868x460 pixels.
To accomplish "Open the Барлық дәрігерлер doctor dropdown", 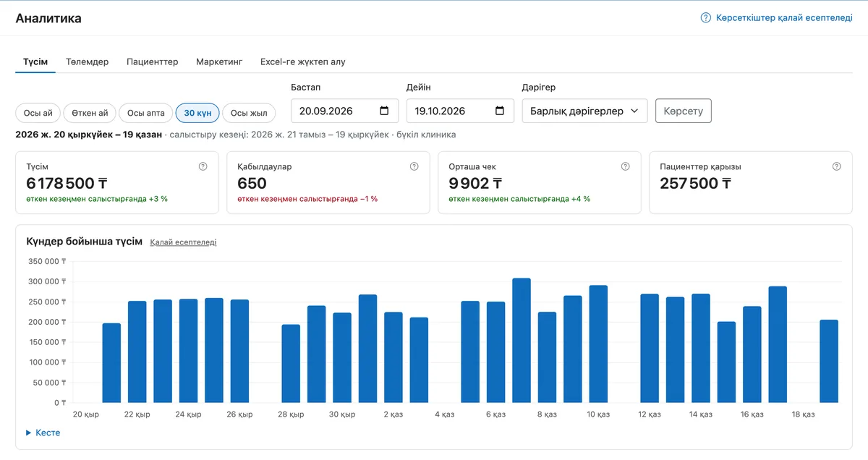I will [x=584, y=111].
